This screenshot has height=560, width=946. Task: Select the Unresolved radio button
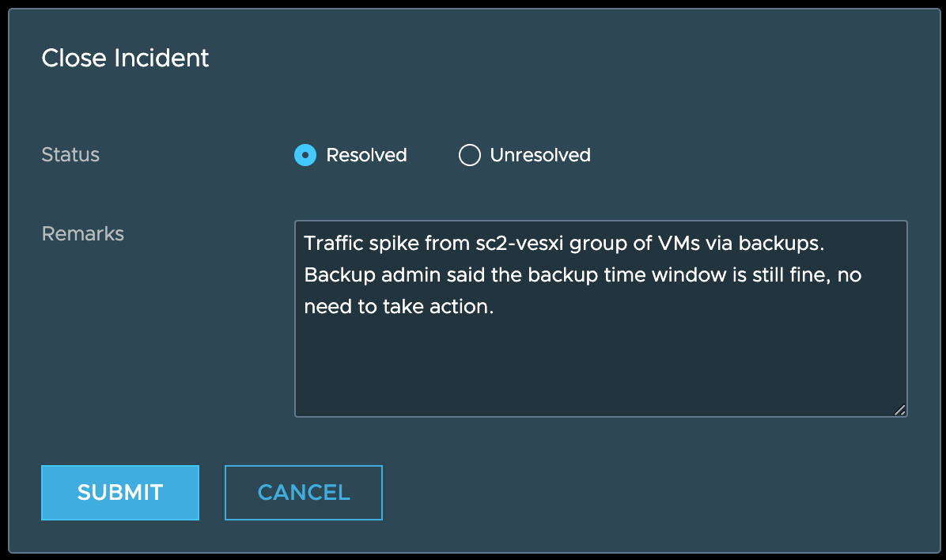469,155
